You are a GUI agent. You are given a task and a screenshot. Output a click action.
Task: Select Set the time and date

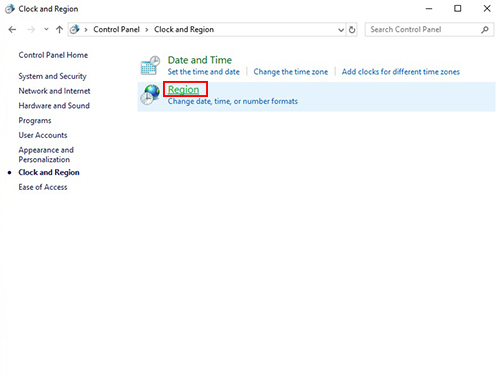click(x=203, y=72)
